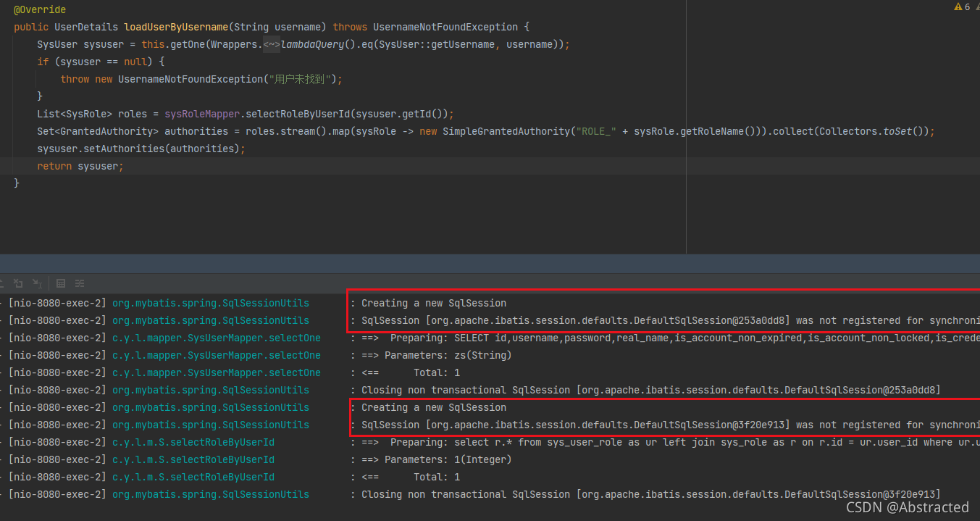Viewport: 980px width, 521px height.
Task: Open the console filter settings icon
Action: click(80, 283)
